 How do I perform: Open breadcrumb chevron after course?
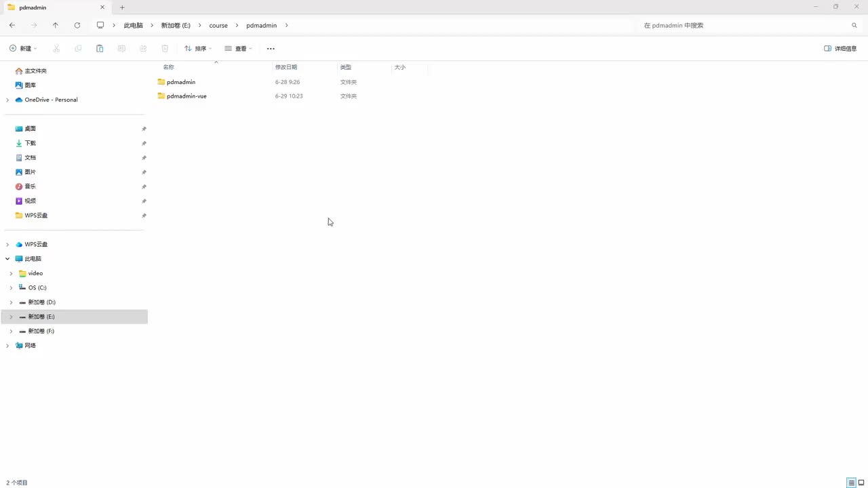[x=237, y=25]
